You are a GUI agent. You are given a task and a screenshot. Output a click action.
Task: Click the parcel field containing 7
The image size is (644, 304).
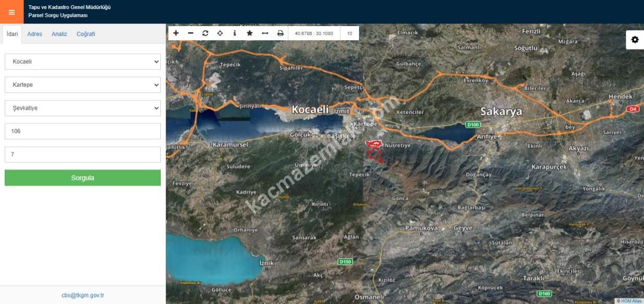coord(82,154)
